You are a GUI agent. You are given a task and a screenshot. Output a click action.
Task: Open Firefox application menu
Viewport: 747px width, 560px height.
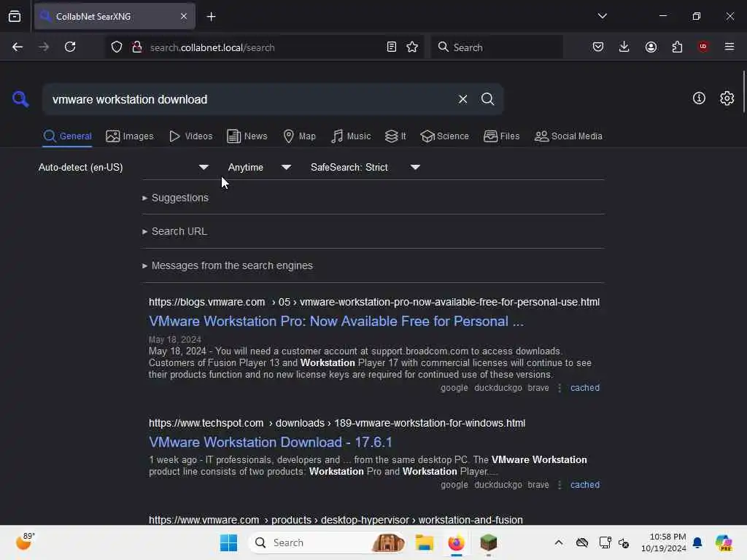click(x=729, y=47)
